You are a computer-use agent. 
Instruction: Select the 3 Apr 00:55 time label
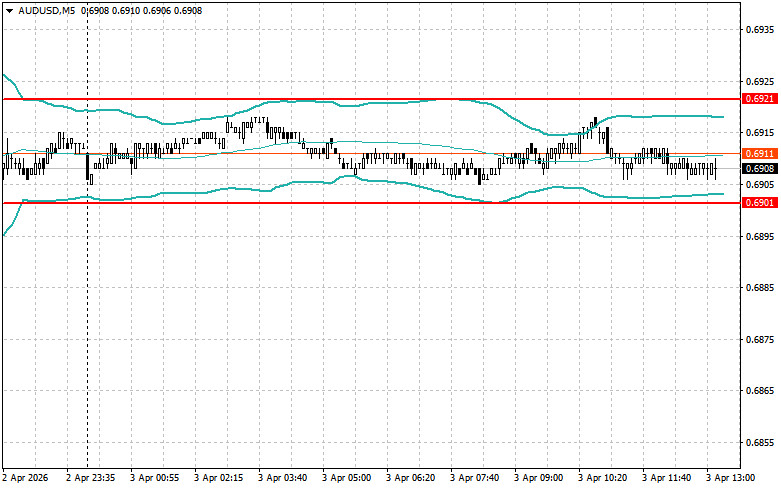[155, 478]
